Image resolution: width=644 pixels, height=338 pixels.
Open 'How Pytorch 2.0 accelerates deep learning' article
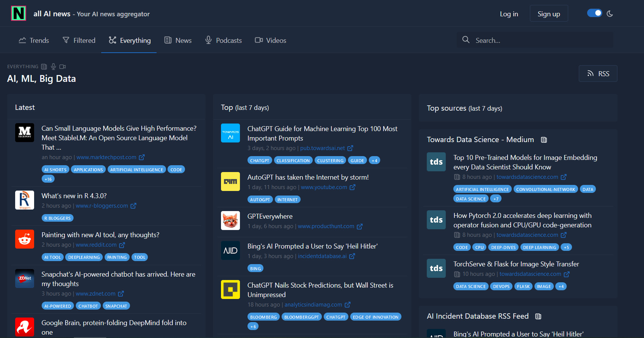(x=522, y=220)
